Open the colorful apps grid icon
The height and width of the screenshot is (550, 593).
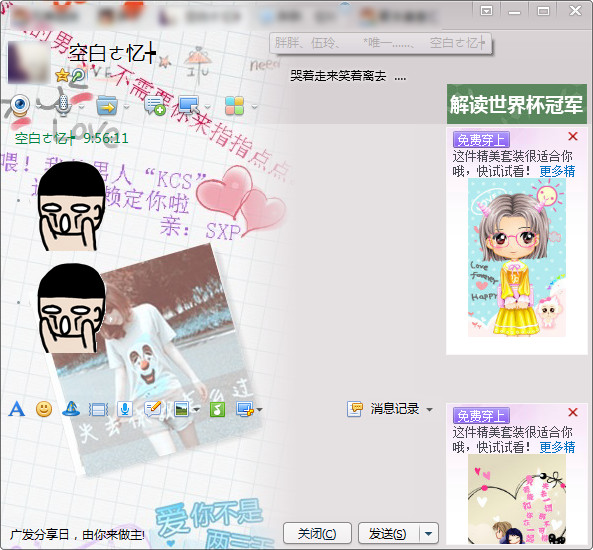[x=234, y=106]
